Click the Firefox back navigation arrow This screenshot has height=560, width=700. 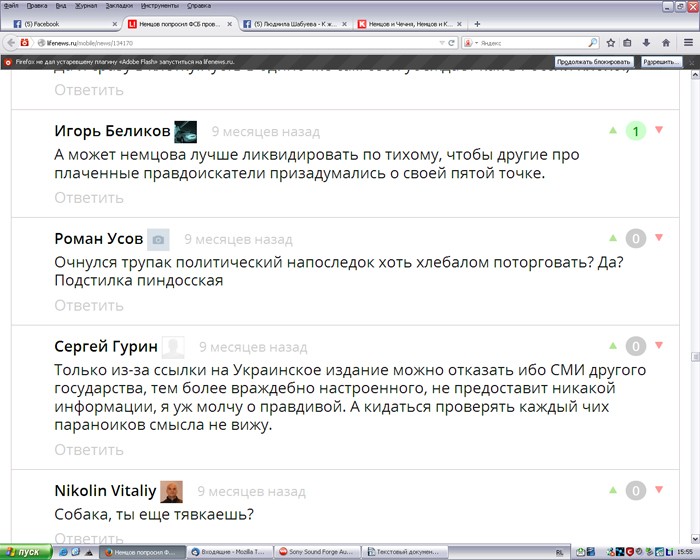(12, 43)
